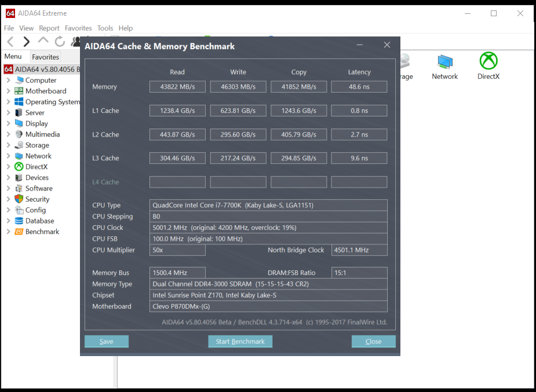The height and width of the screenshot is (392, 536).
Task: Click the Memory Write 46303 MB/s field
Action: (238, 87)
